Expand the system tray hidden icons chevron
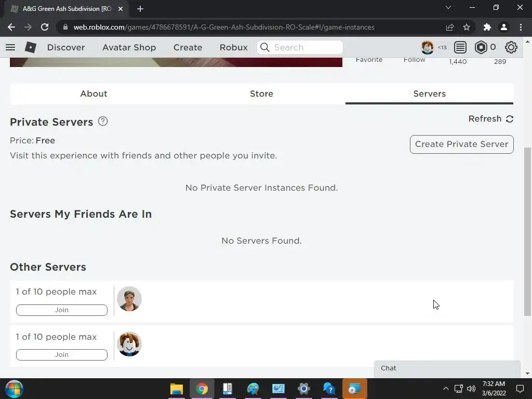532x399 pixels. (x=446, y=389)
